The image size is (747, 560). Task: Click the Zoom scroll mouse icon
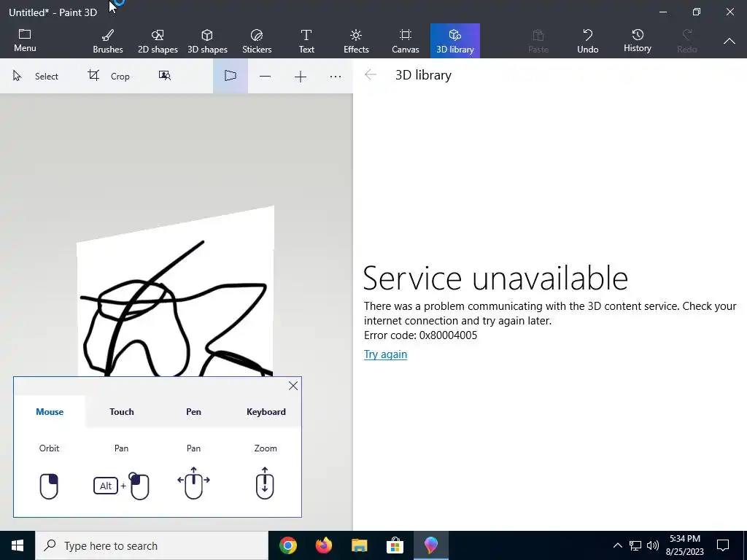(x=265, y=483)
